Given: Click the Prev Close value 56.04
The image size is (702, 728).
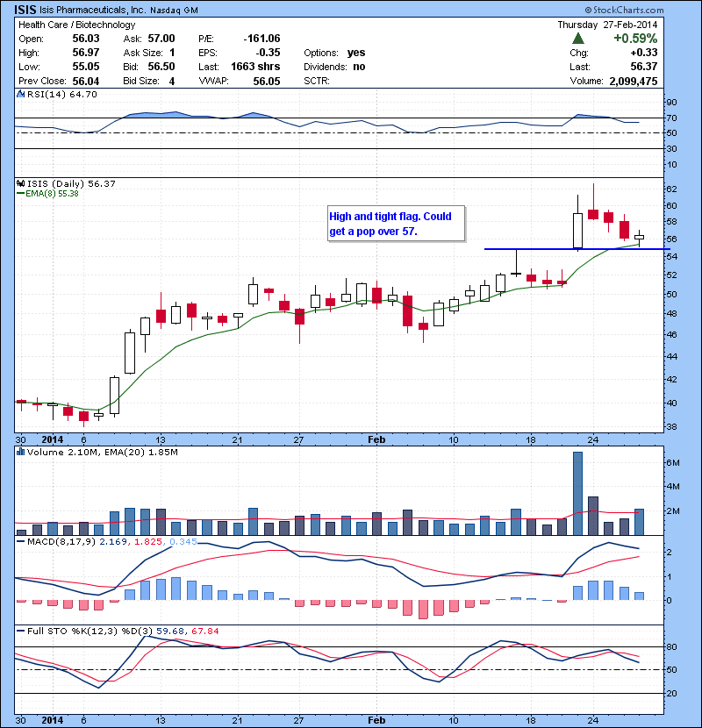Looking at the screenshot, I should 86,82.
